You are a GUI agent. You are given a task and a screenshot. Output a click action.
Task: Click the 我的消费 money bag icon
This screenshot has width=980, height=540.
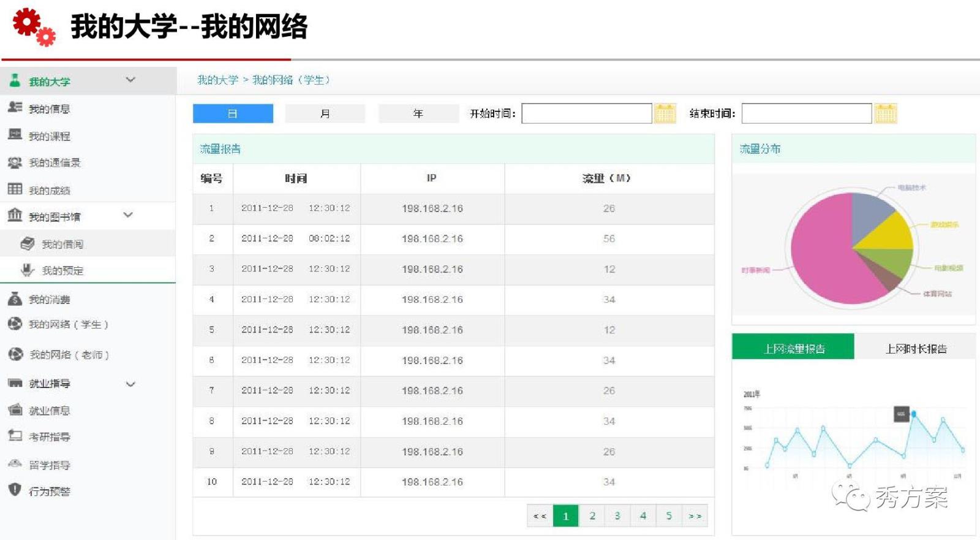tap(15, 299)
